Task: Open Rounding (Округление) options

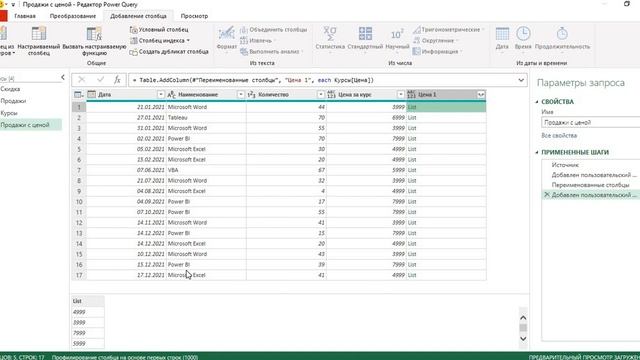Action: (435, 40)
